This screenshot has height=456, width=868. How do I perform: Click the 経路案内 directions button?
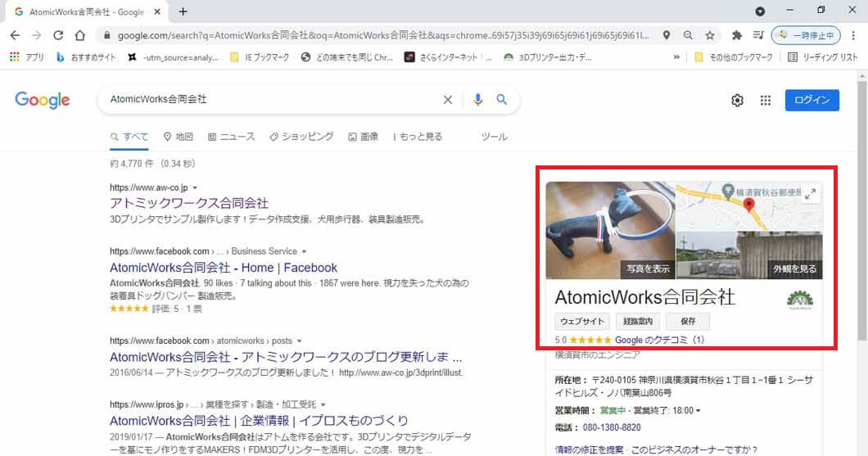[638, 321]
